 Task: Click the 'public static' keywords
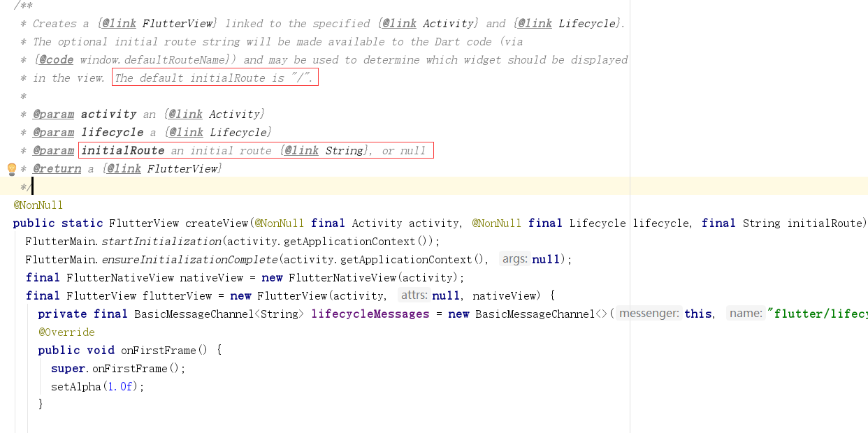[x=58, y=223]
